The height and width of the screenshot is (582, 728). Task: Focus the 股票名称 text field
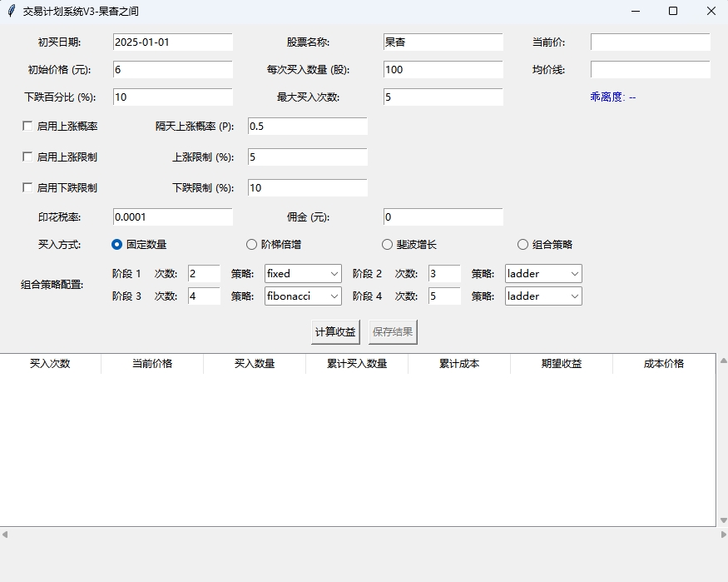[x=443, y=42]
